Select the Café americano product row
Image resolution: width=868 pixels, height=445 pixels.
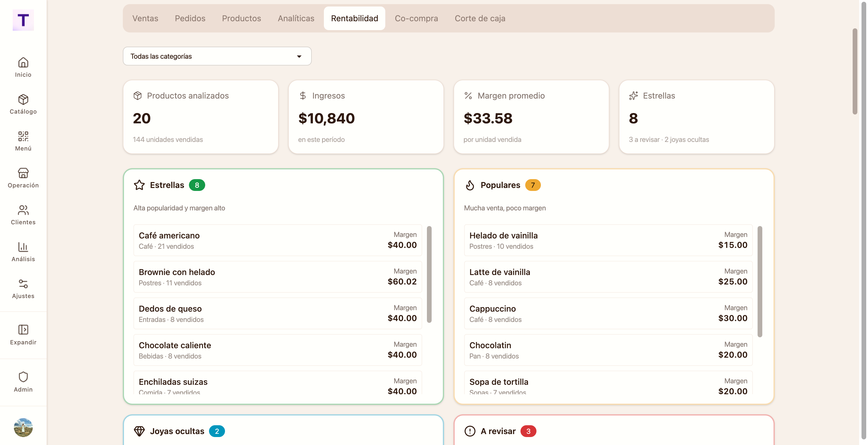(x=278, y=240)
